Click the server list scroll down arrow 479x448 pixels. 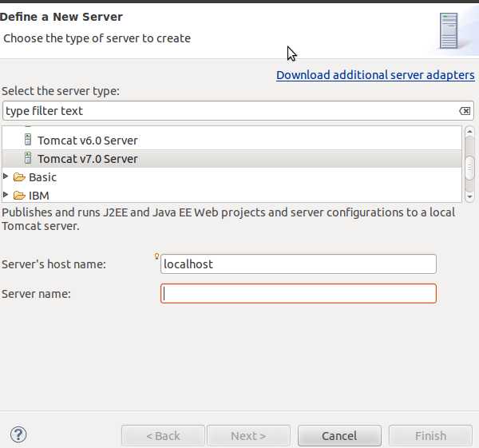coord(469,196)
